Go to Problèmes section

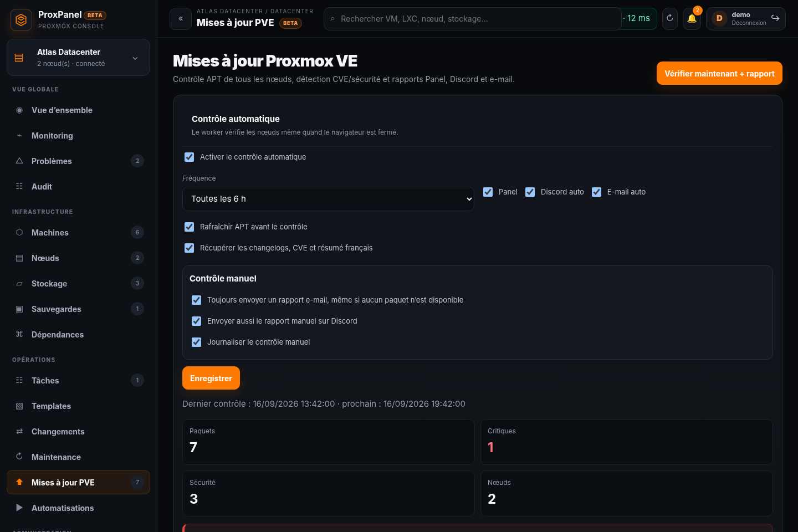pos(78,161)
